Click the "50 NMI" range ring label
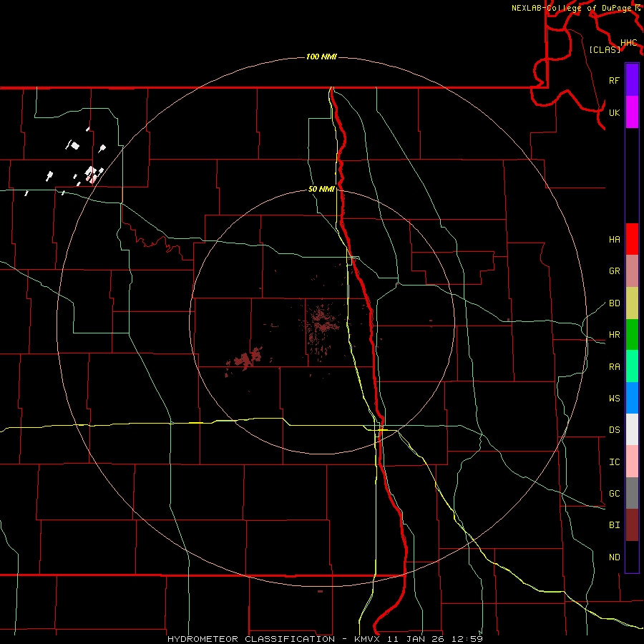Image resolution: width=644 pixels, height=644 pixels. click(x=321, y=189)
